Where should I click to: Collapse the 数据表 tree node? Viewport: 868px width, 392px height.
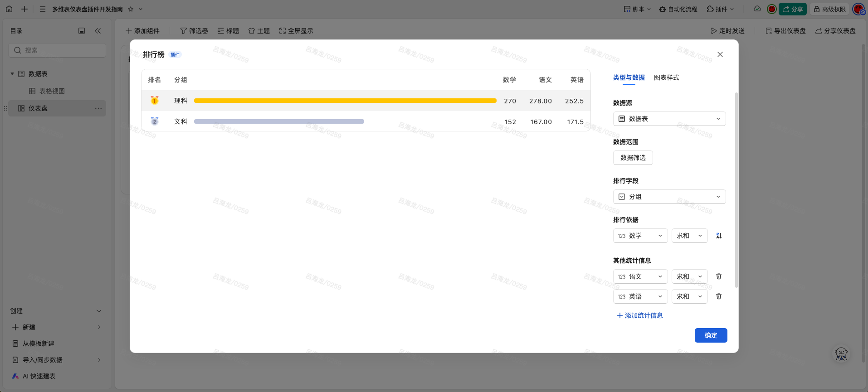coord(12,74)
